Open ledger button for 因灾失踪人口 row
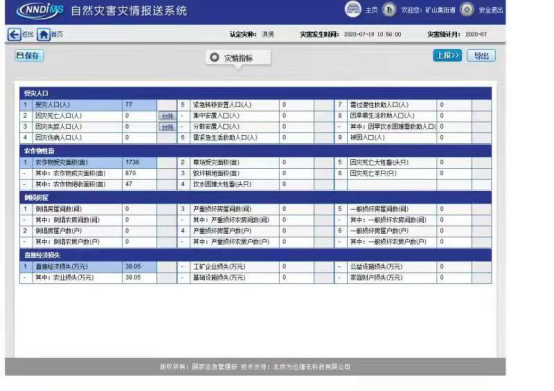Viewport: 554px width, 391px height. pos(167,127)
